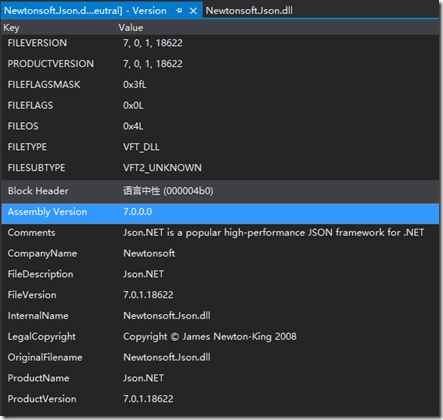
Task: Select the FileDescription value Json.NET
Action: 143,274
